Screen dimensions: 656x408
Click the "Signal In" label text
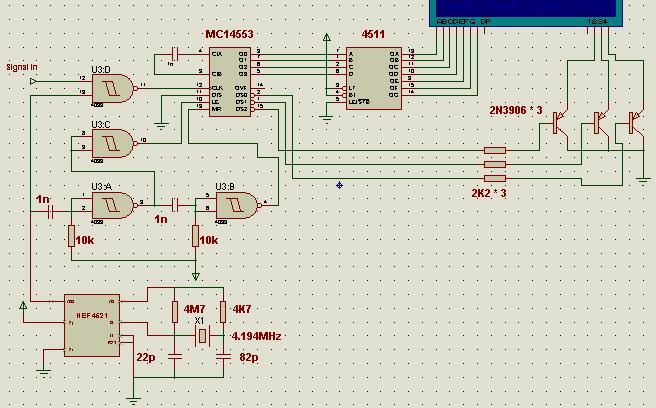pyautogui.click(x=22, y=67)
